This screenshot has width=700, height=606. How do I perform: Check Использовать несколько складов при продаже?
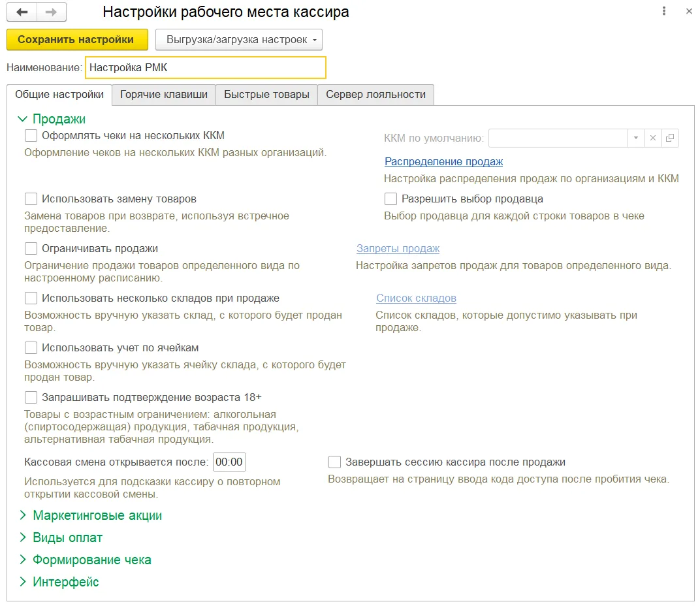pyautogui.click(x=31, y=298)
